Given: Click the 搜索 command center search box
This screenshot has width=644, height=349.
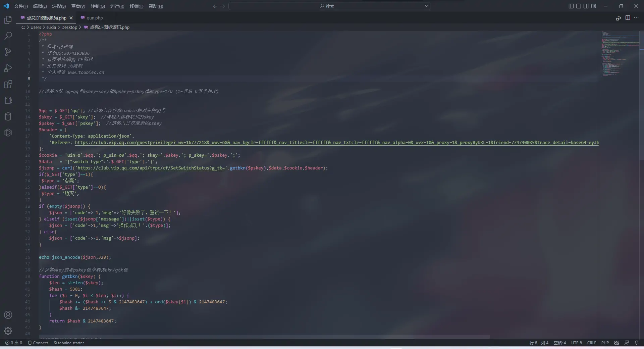Looking at the screenshot, I should (329, 6).
